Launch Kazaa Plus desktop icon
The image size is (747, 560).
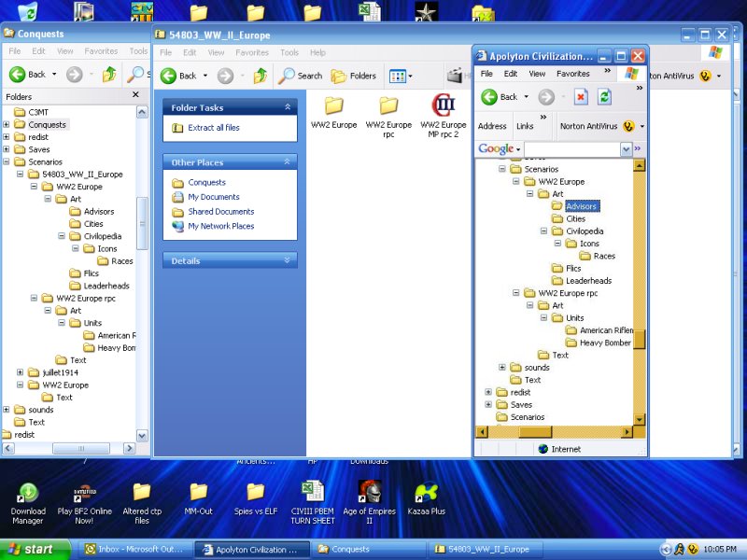pyautogui.click(x=426, y=492)
